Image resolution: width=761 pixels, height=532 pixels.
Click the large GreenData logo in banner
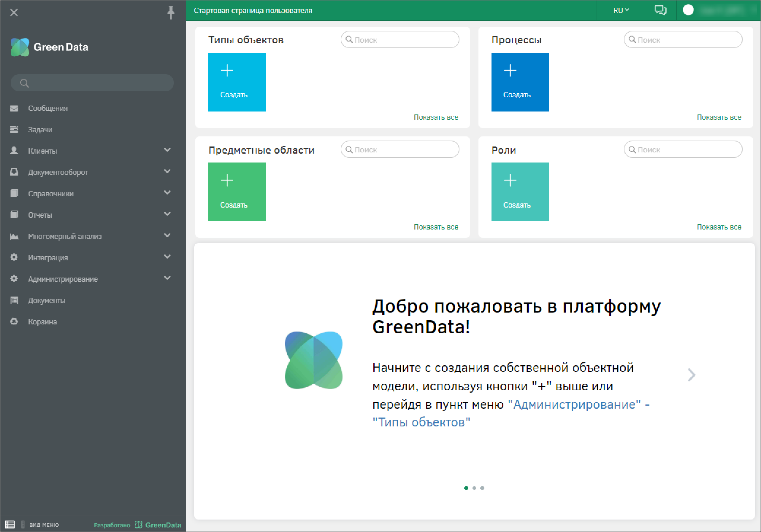click(x=313, y=360)
